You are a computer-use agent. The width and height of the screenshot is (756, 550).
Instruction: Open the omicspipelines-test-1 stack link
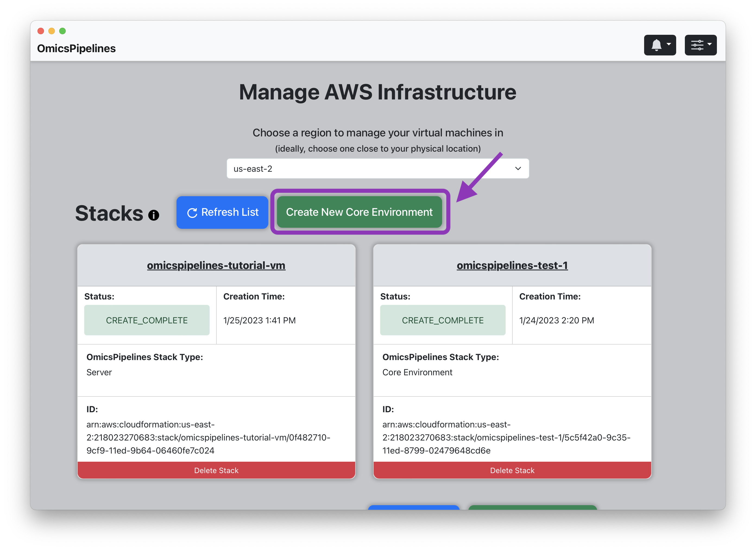pyautogui.click(x=512, y=265)
